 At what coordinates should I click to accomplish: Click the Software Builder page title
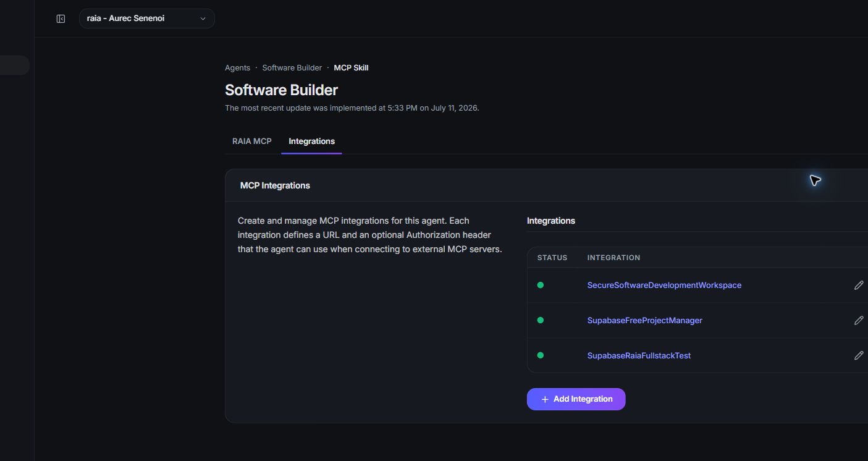click(x=281, y=90)
